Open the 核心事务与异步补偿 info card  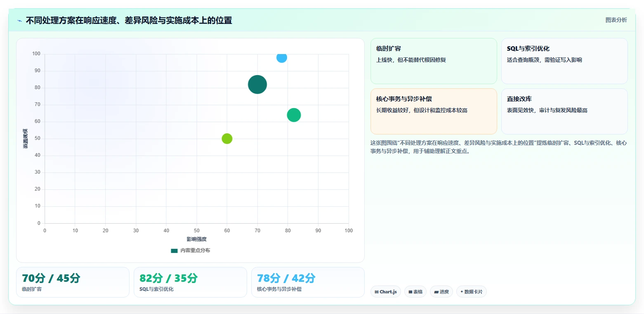434,111
